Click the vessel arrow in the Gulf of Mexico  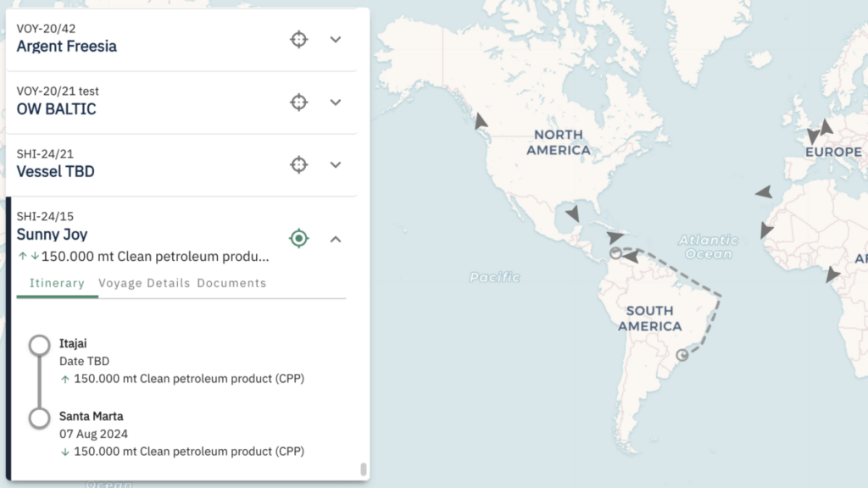(574, 213)
